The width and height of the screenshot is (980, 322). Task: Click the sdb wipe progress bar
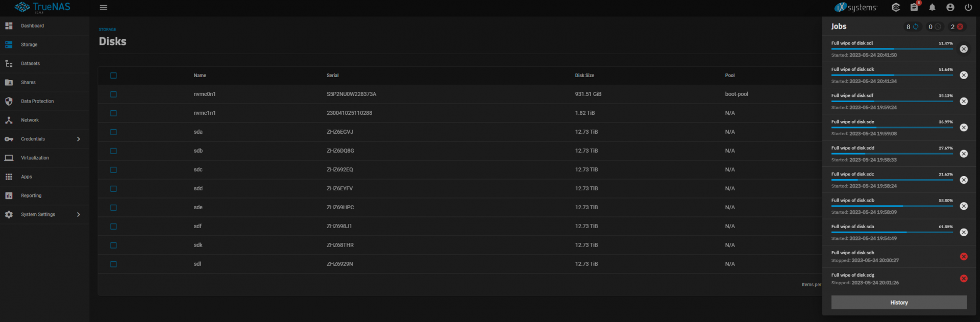click(892, 206)
